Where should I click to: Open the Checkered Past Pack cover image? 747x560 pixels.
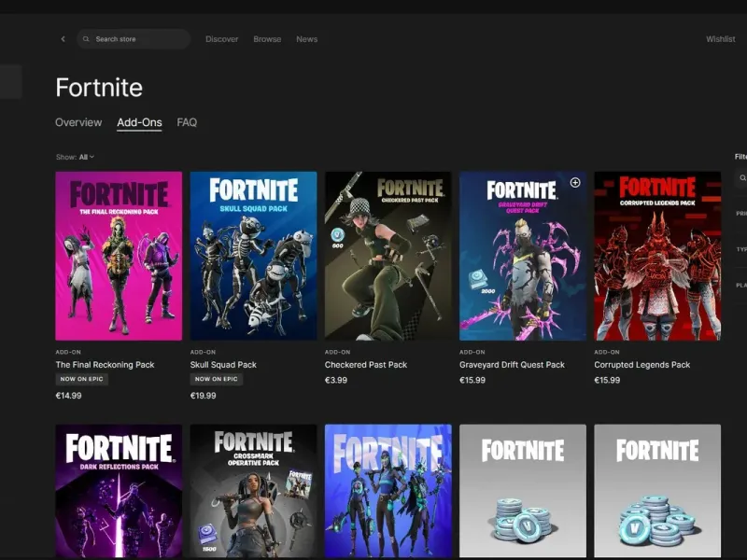pyautogui.click(x=388, y=256)
